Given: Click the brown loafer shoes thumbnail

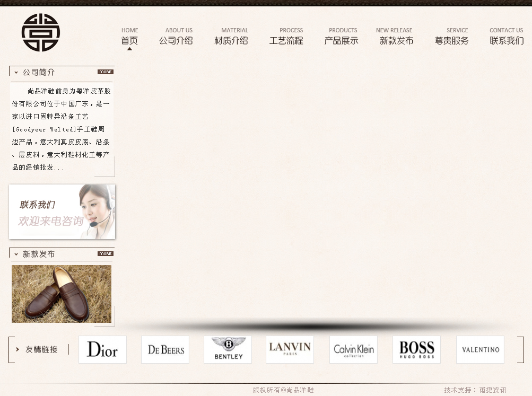Looking at the screenshot, I should [x=62, y=294].
